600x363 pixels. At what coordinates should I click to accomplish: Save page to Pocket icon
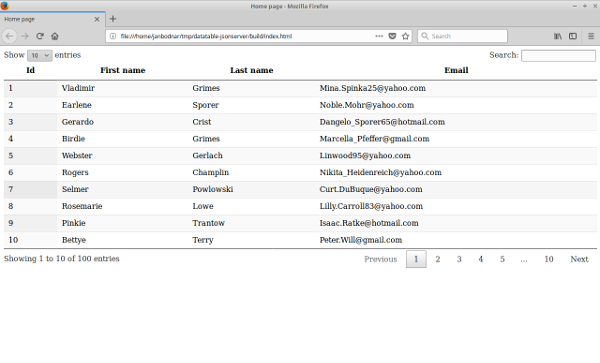[x=392, y=36]
